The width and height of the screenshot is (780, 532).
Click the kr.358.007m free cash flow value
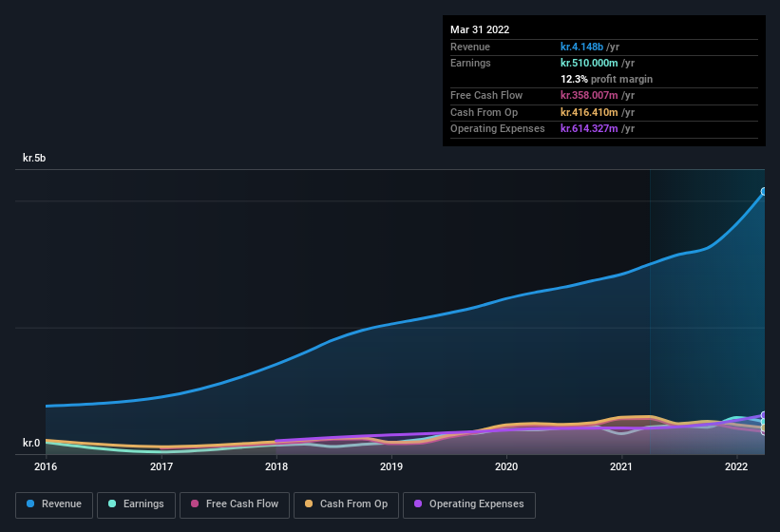pos(589,95)
